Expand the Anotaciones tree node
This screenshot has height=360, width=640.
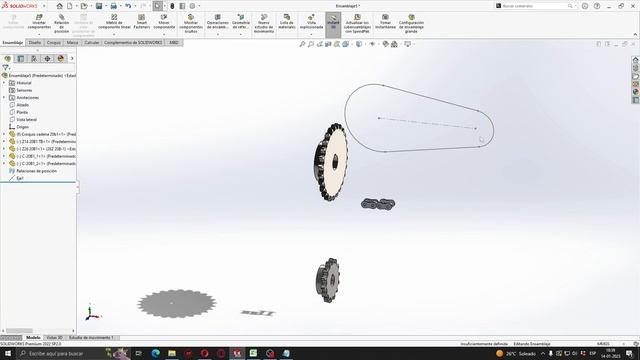(x=4, y=98)
